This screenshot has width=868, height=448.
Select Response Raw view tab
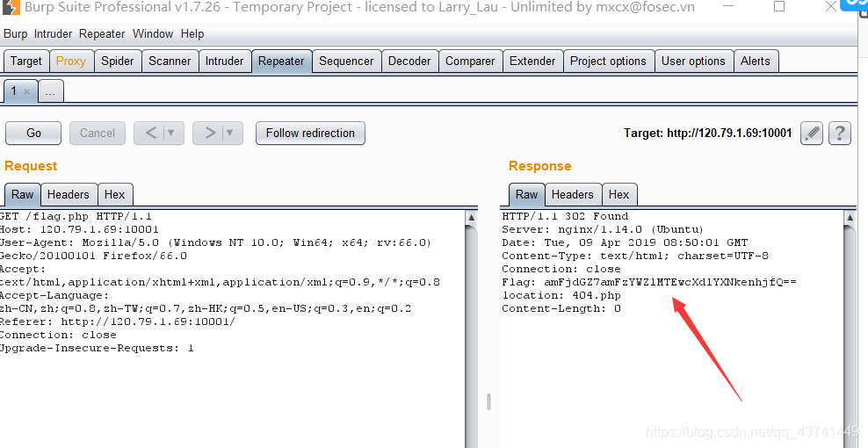pos(526,194)
